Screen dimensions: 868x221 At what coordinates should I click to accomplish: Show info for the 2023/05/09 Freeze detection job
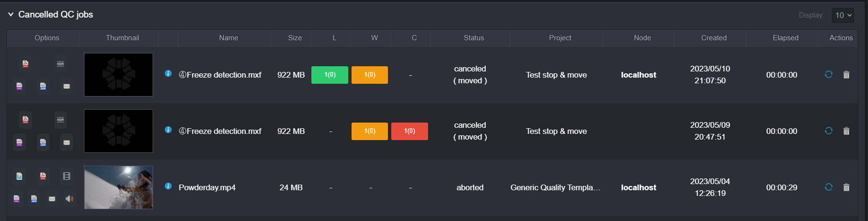tap(168, 130)
